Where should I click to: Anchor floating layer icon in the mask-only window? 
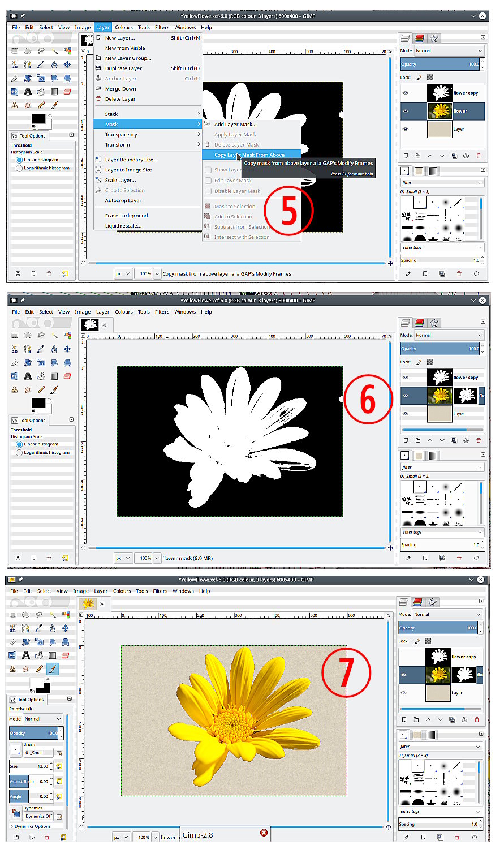tap(467, 440)
